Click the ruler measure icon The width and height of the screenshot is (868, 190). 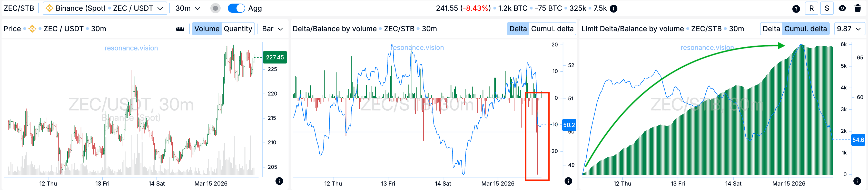point(180,29)
